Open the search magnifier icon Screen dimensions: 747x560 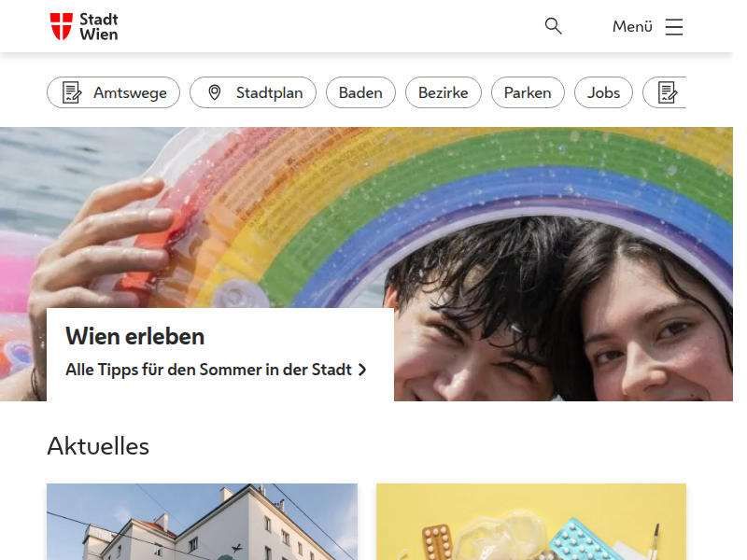click(x=553, y=26)
